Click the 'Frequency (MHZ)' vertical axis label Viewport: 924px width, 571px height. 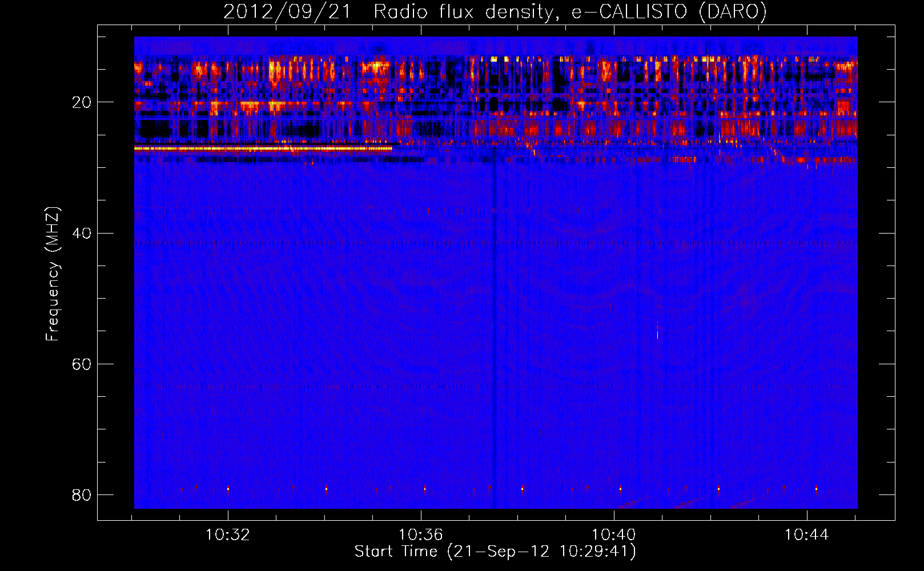tap(53, 274)
